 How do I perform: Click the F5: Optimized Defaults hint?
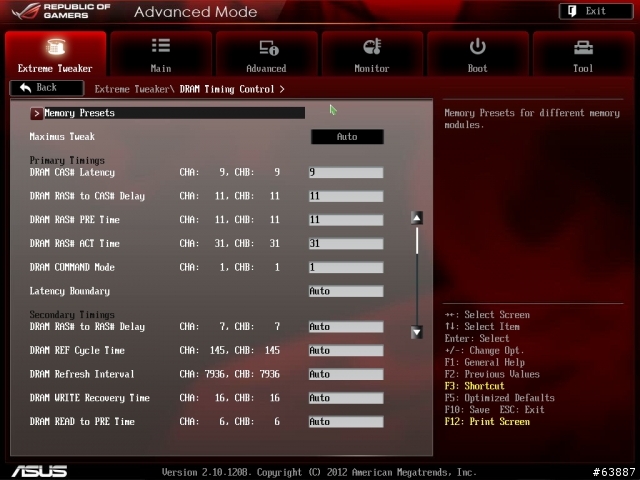point(500,398)
